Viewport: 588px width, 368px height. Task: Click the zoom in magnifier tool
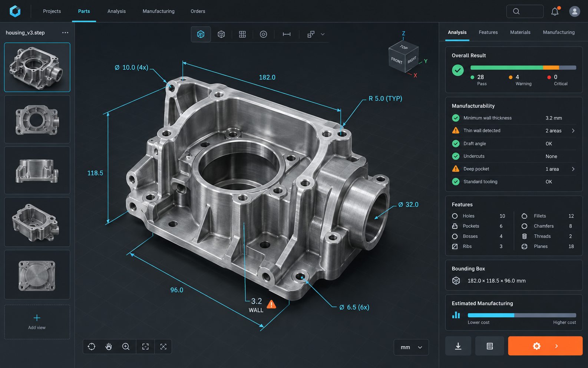(x=126, y=346)
